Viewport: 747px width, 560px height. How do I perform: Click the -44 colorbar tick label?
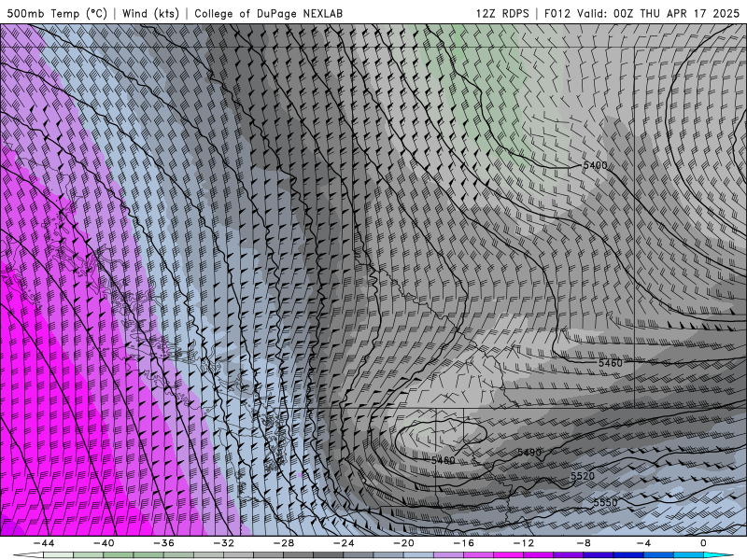click(44, 543)
